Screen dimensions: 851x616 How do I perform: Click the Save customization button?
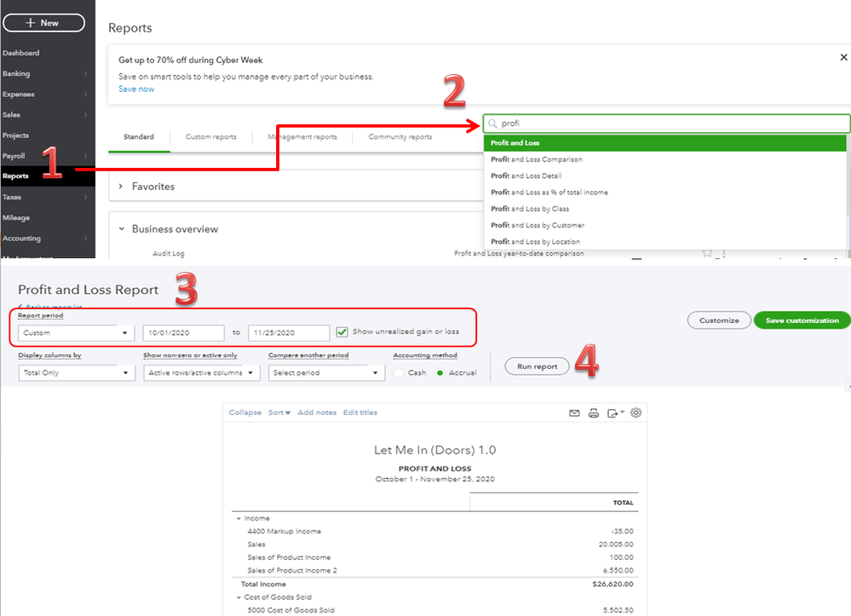pos(802,320)
